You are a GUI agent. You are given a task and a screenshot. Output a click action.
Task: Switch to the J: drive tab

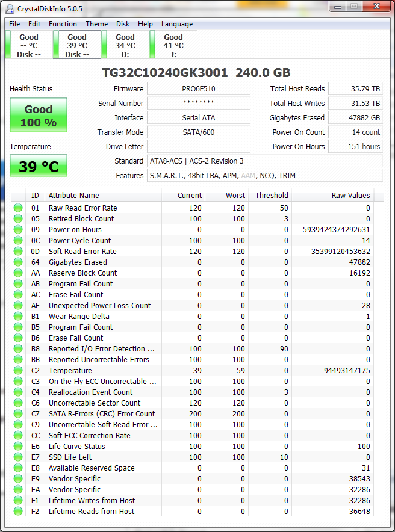(x=173, y=45)
